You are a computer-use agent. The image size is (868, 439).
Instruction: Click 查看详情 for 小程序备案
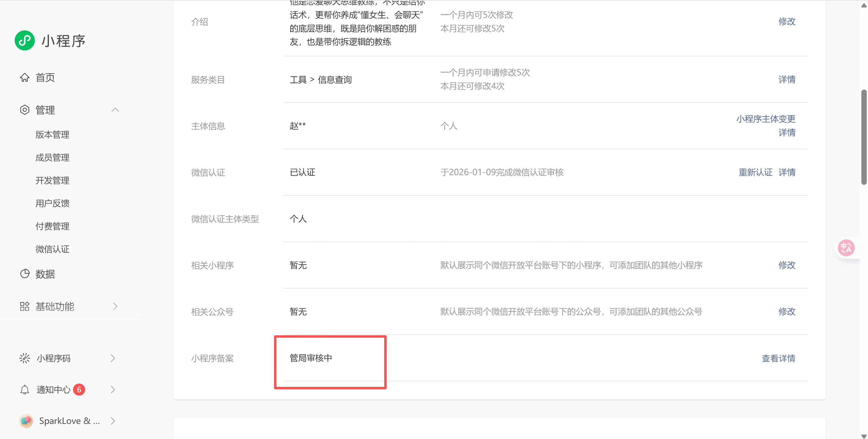point(778,358)
